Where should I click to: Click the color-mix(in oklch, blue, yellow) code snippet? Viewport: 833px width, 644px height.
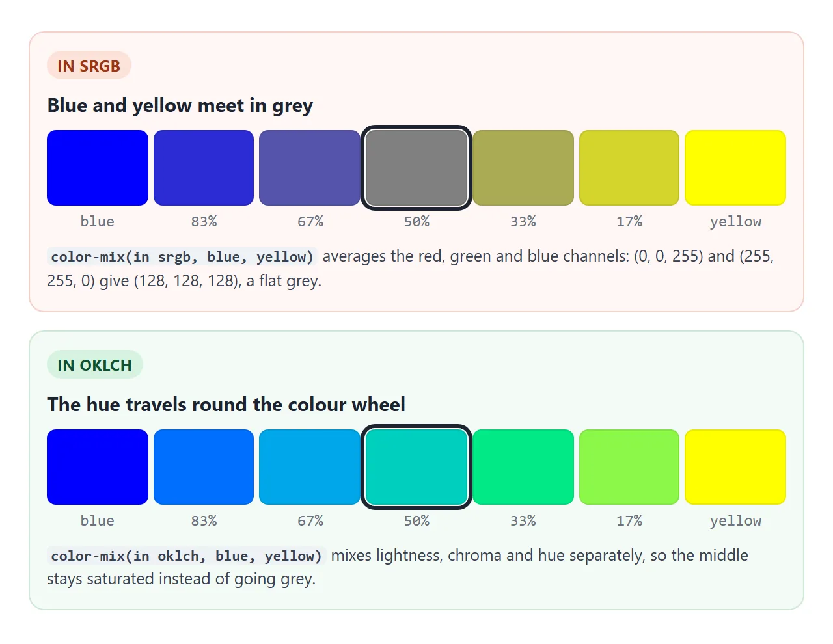click(186, 556)
